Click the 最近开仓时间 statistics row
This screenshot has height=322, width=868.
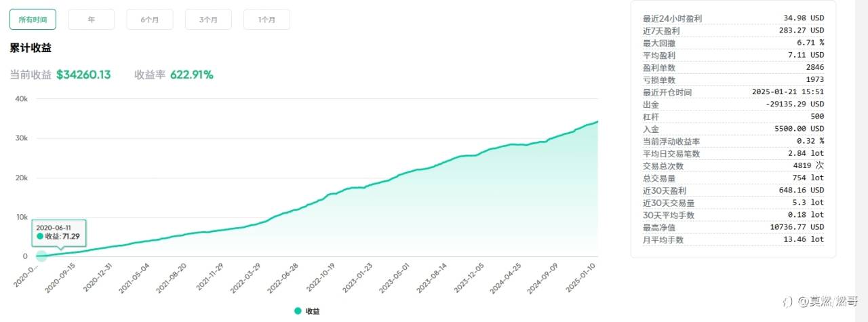pyautogui.click(x=733, y=92)
